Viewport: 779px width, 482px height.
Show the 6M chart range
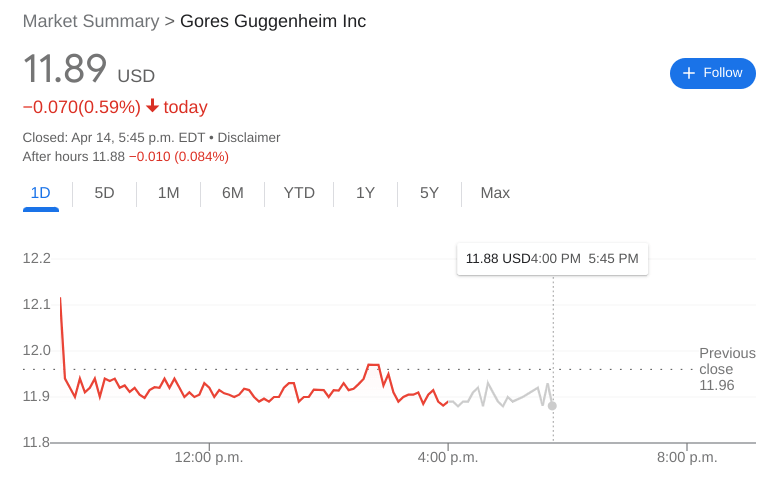(x=232, y=193)
